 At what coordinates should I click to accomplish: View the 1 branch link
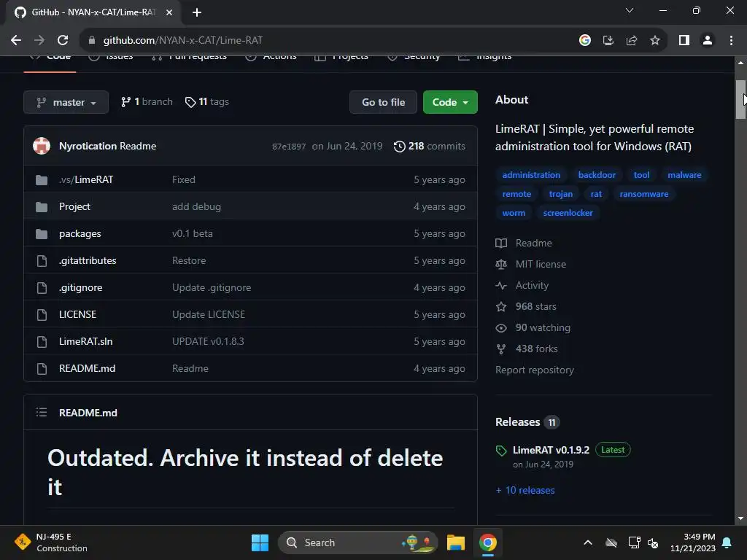[147, 102]
